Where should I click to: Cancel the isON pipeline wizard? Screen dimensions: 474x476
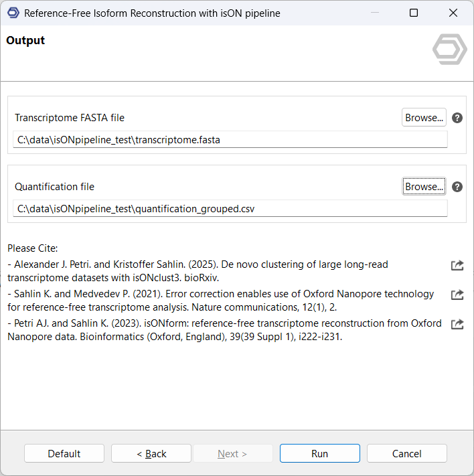pyautogui.click(x=406, y=454)
